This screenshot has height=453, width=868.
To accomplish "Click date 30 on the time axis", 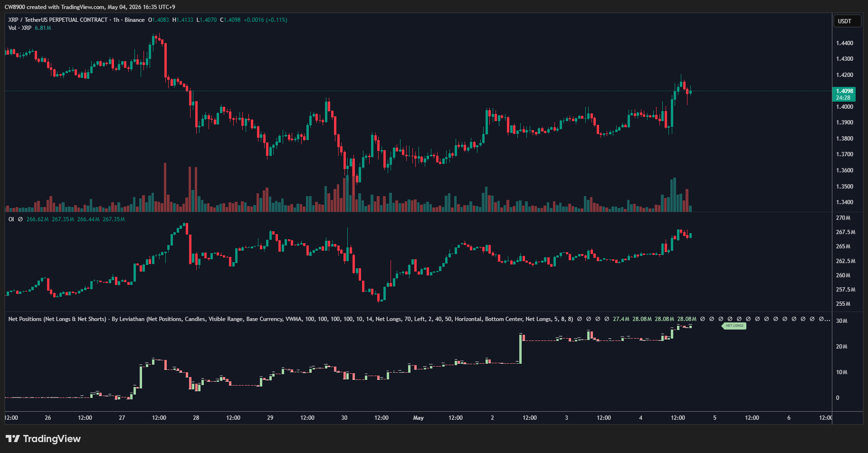I will click(x=344, y=418).
